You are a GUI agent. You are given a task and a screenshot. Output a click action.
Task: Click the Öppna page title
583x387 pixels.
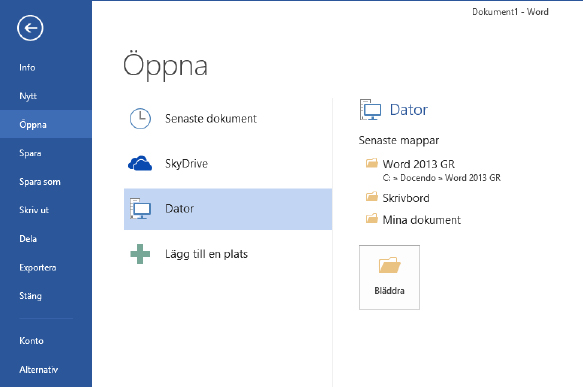point(165,65)
